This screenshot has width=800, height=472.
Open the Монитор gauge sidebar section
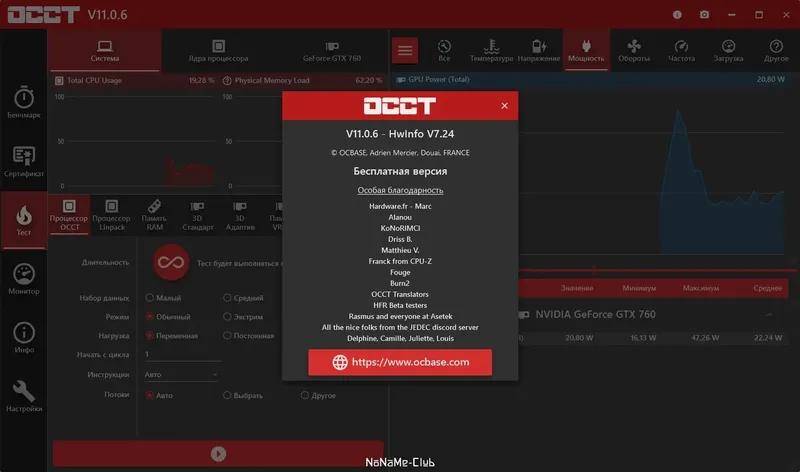[x=23, y=279]
